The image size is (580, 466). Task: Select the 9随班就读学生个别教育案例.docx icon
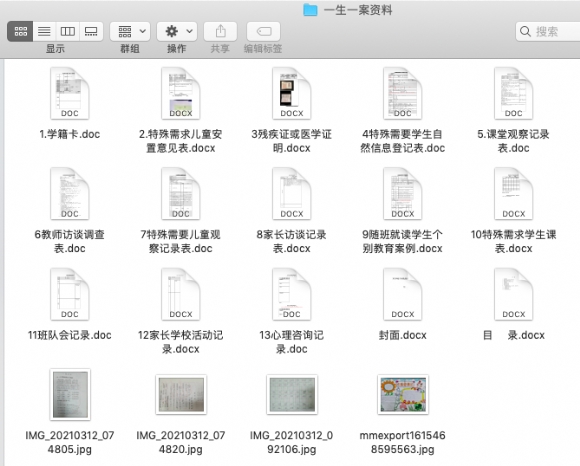pos(402,194)
